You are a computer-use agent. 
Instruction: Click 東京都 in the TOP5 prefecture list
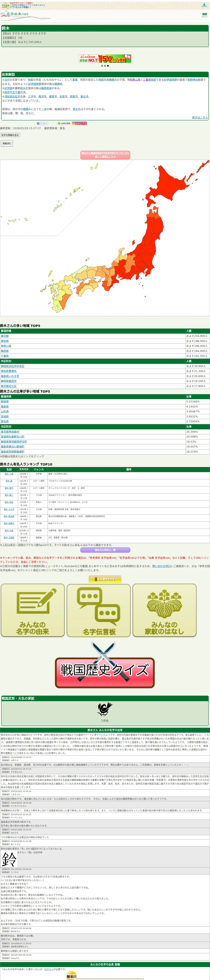click(5, 336)
